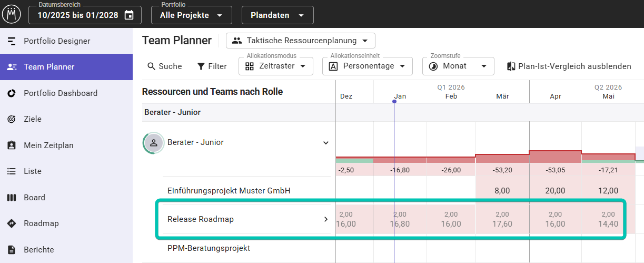The image size is (644, 263).
Task: Open Roadmap from the sidebar
Action: pos(41,223)
